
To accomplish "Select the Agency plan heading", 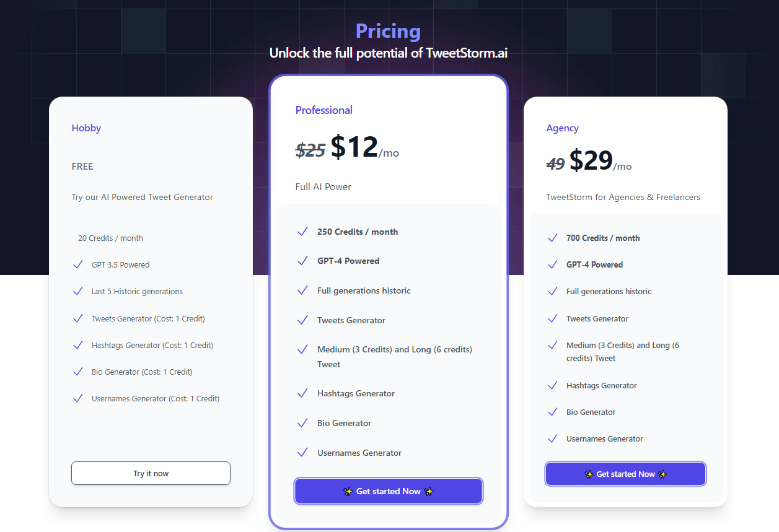I will click(562, 128).
